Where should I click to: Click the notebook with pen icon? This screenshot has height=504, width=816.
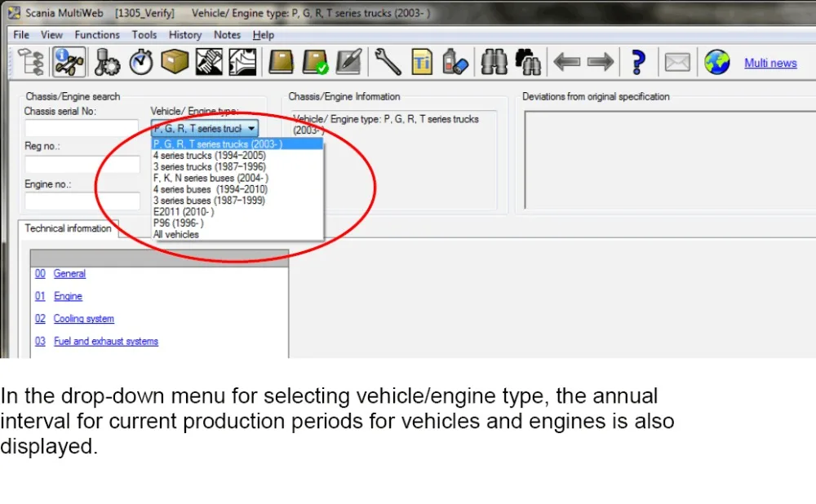click(348, 63)
